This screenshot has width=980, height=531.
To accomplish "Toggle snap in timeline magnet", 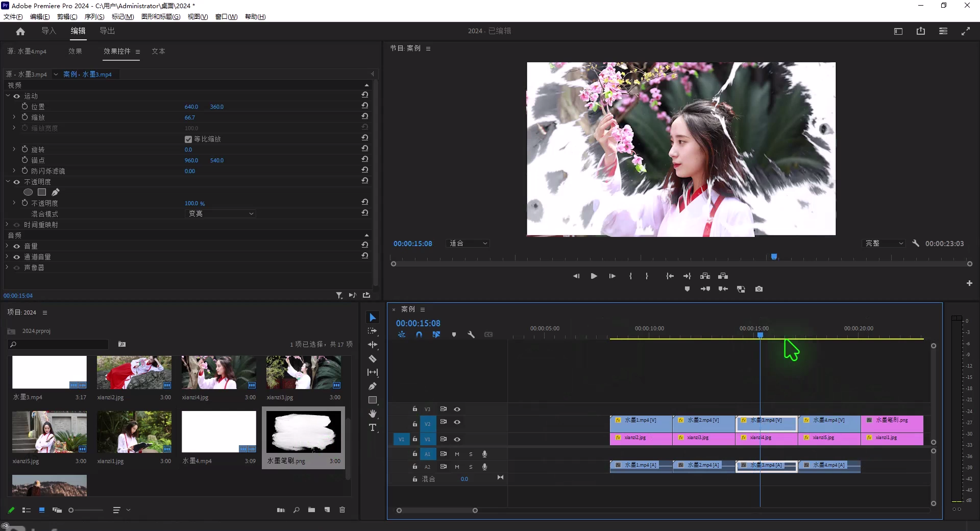I will (x=419, y=335).
